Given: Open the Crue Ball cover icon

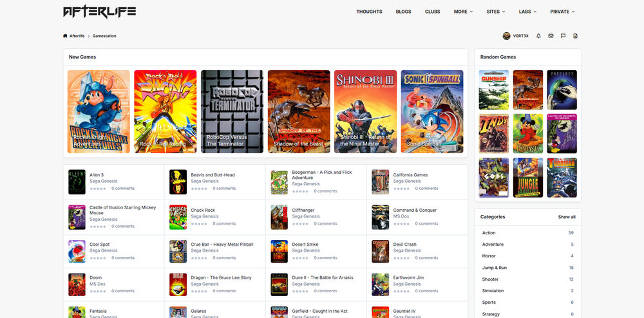Looking at the screenshot, I should (x=178, y=251).
